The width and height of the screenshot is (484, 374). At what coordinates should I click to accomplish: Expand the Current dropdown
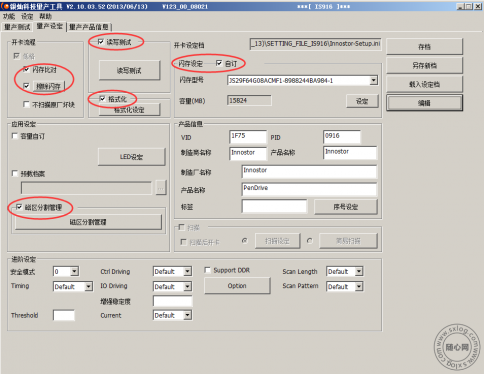188,315
